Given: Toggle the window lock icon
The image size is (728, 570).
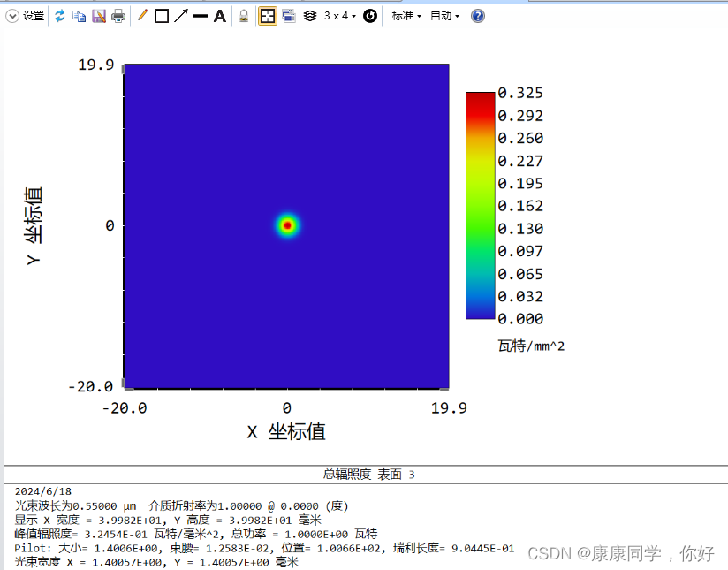Looking at the screenshot, I should tap(244, 16).
